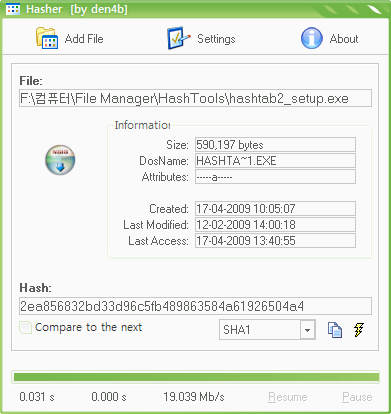Click the lightning bolt calculate icon

(x=359, y=330)
